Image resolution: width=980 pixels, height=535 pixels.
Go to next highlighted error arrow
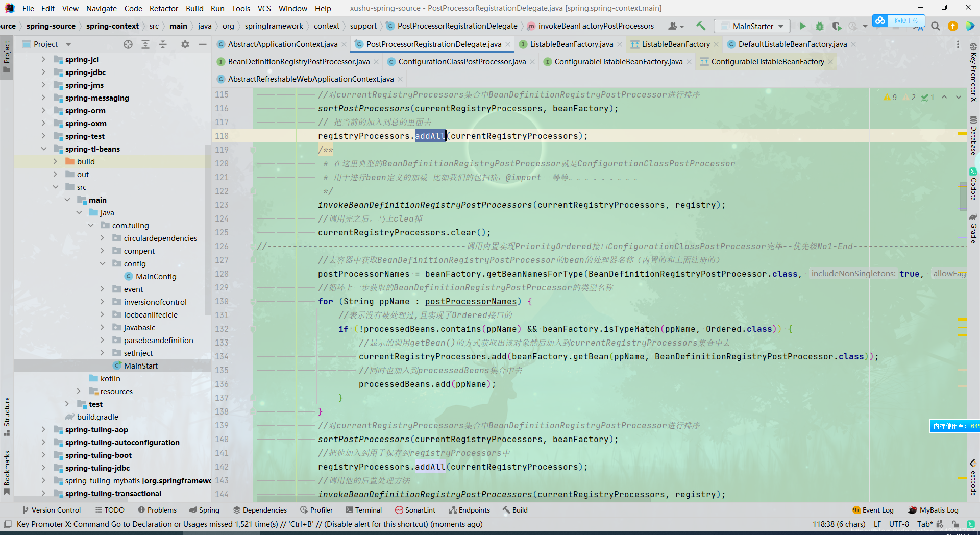pyautogui.click(x=959, y=97)
